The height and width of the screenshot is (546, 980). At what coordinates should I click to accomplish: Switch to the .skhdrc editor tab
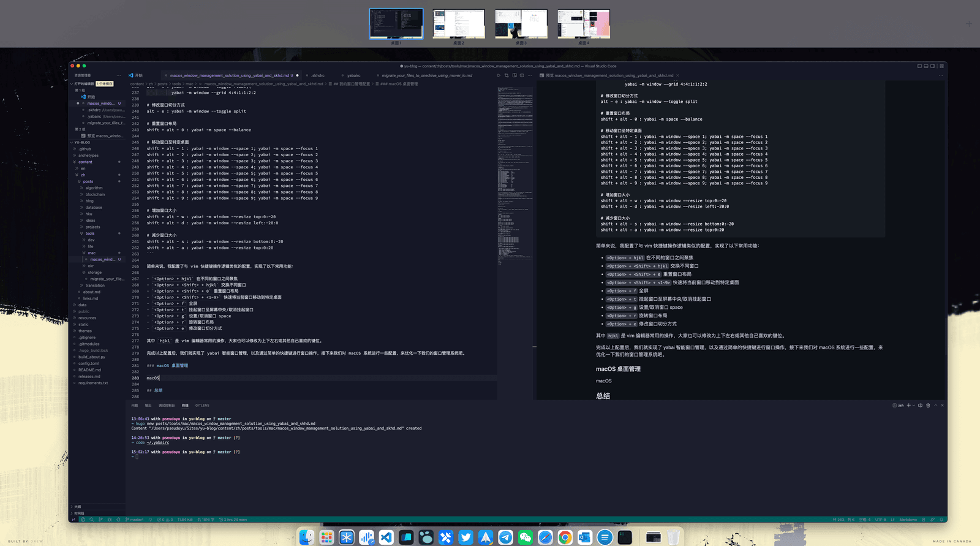coord(318,75)
